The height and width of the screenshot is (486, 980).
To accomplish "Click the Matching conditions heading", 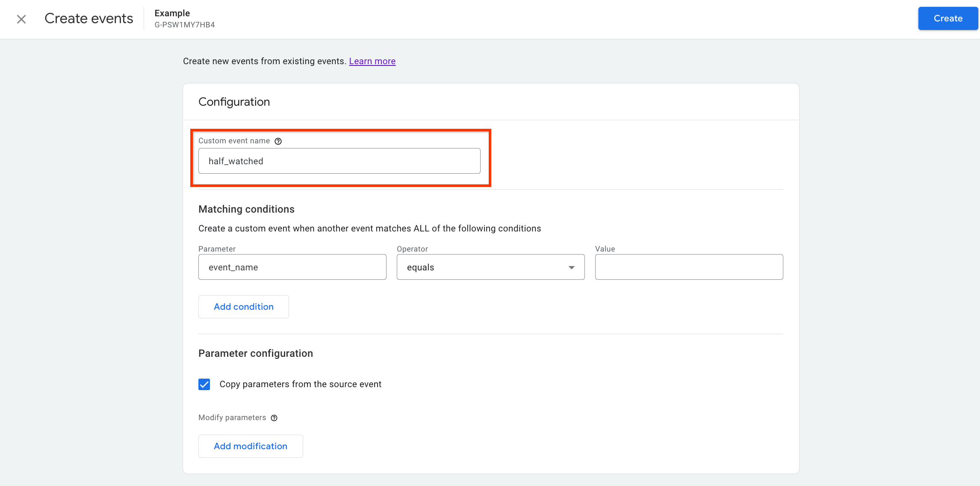I will point(246,209).
